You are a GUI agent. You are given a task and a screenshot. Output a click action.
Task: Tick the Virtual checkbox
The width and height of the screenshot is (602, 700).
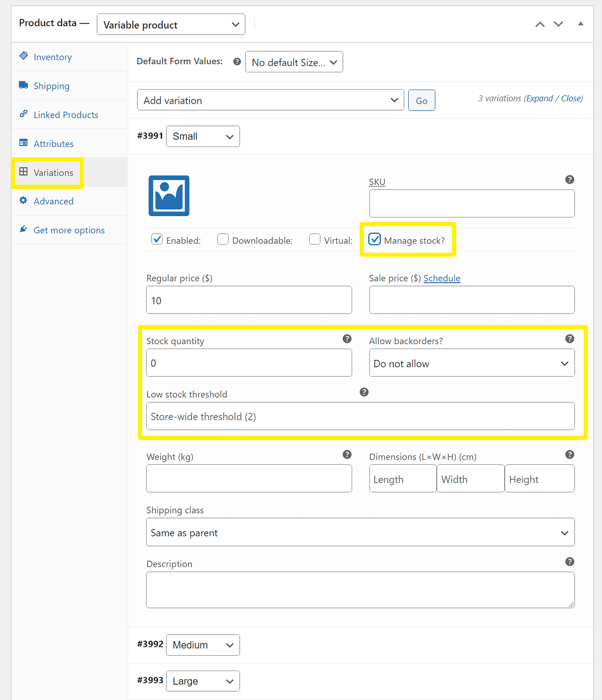pos(315,239)
